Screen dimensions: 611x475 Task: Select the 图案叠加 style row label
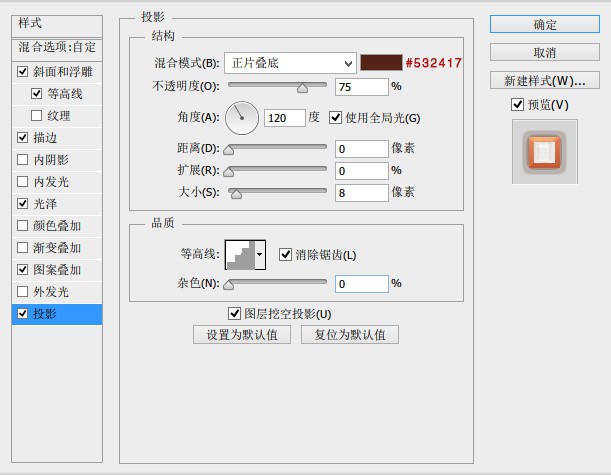coord(57,270)
